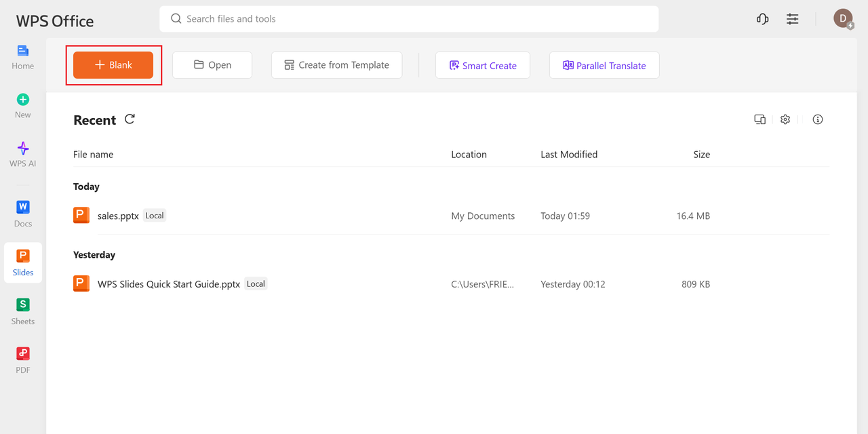Select Slides in the sidebar
This screenshot has height=434, width=868.
point(22,263)
